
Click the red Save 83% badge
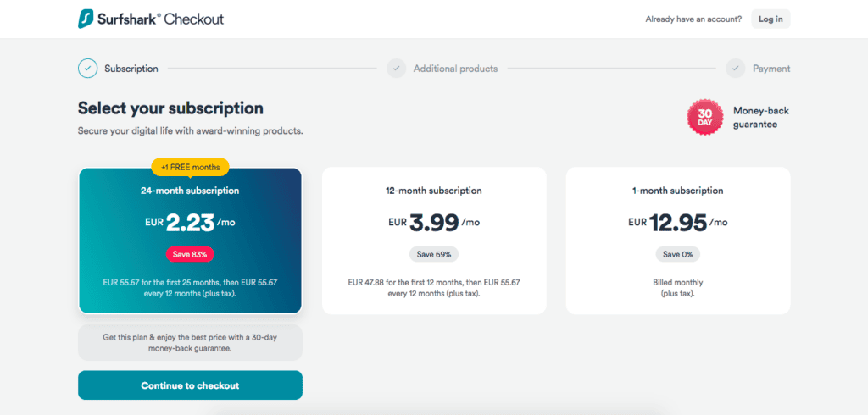coord(190,254)
